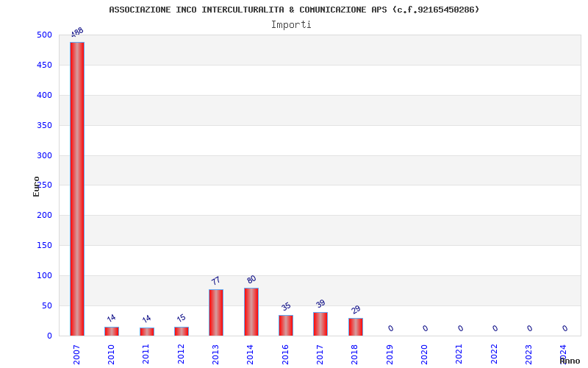Click the 2020 x-axis year label

(x=425, y=355)
